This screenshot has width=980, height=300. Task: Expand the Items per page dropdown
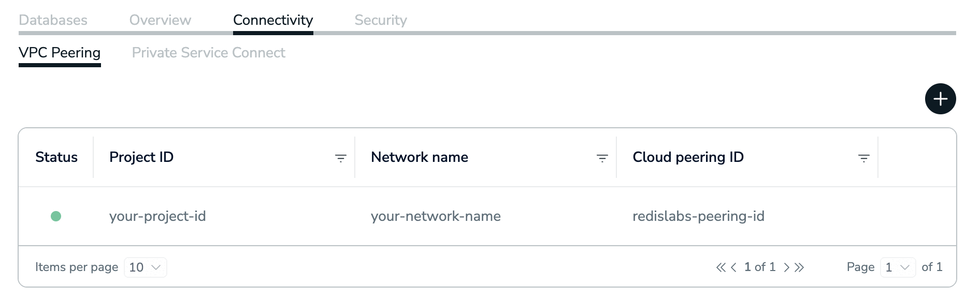click(x=146, y=267)
